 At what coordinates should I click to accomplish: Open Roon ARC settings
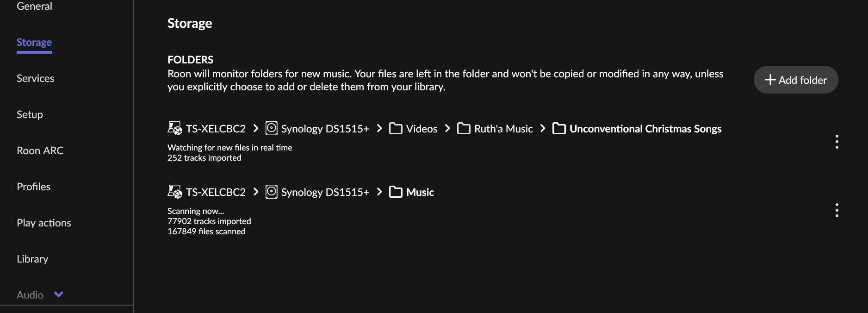click(40, 150)
